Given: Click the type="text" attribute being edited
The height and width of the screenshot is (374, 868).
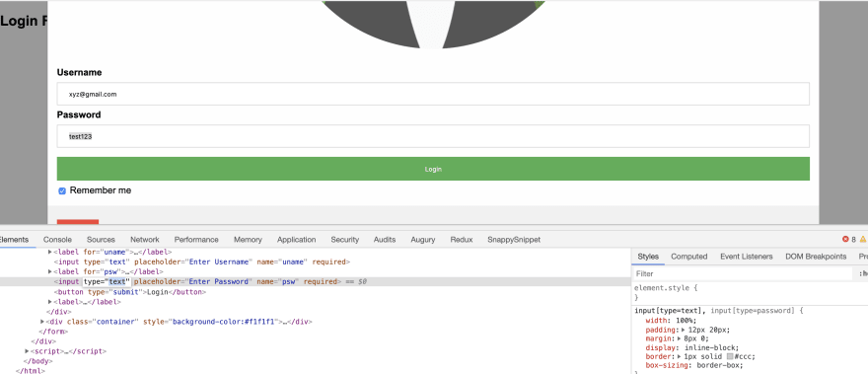Looking at the screenshot, I should point(107,281).
